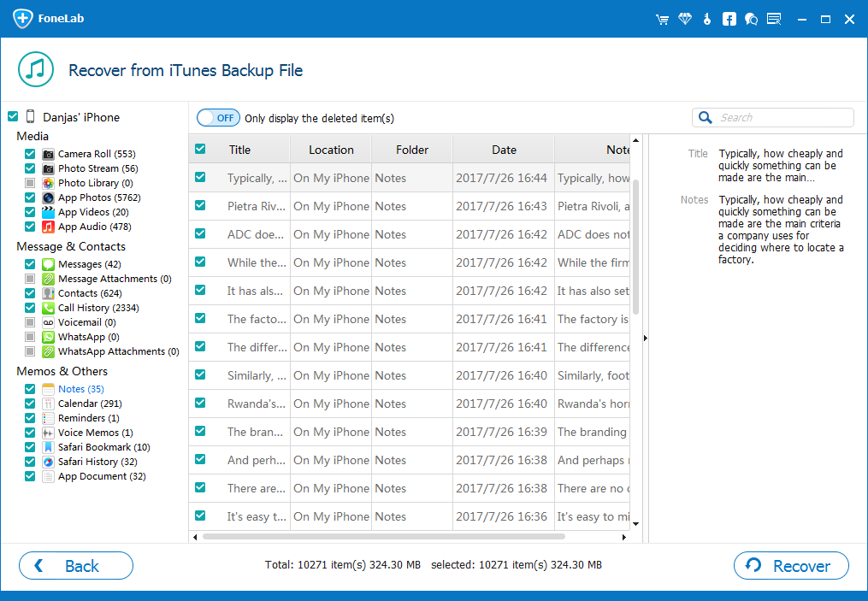This screenshot has width=868, height=601.
Task: Uncheck the Messages (42) checkbox
Action: 30,264
